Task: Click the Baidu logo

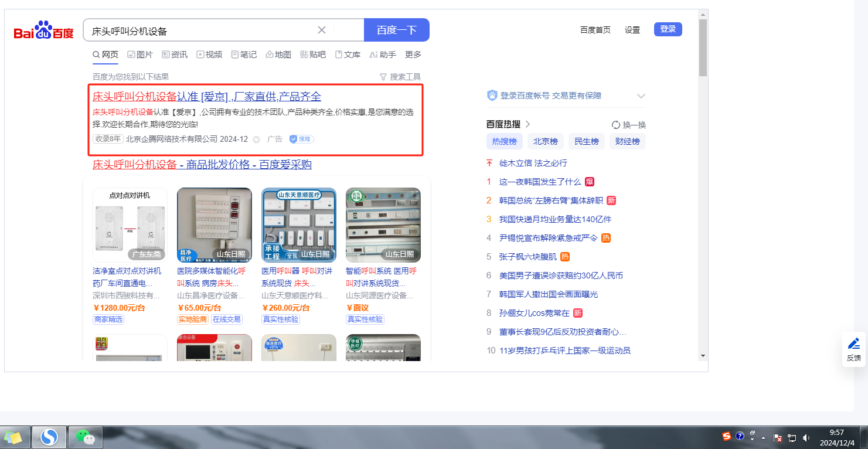Action: click(44, 30)
